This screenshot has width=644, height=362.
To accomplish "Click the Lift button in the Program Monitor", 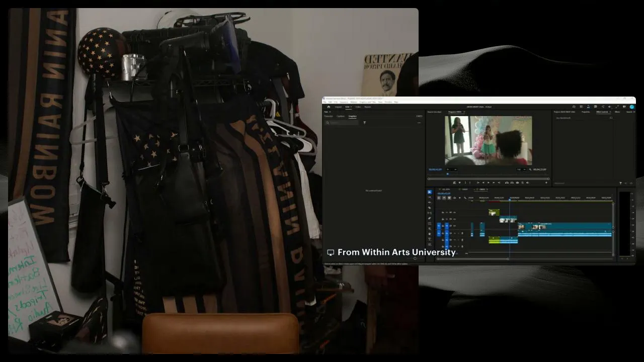I will pyautogui.click(x=506, y=183).
